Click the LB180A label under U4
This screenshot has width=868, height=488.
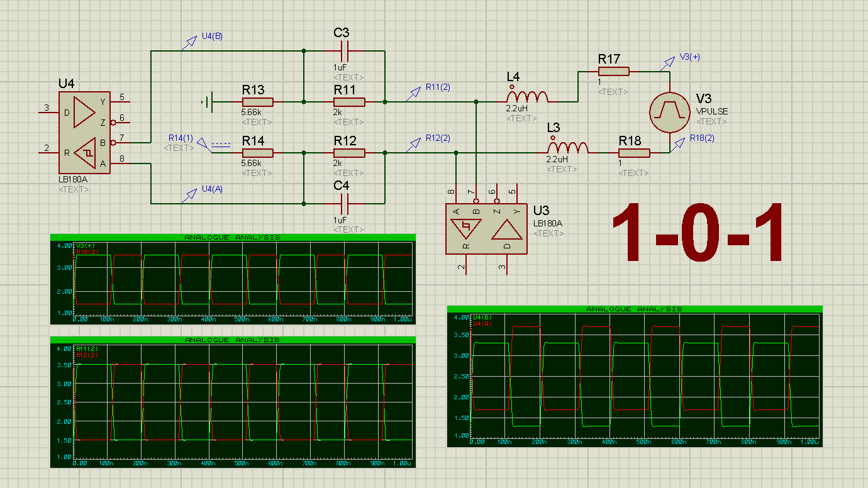coord(73,179)
